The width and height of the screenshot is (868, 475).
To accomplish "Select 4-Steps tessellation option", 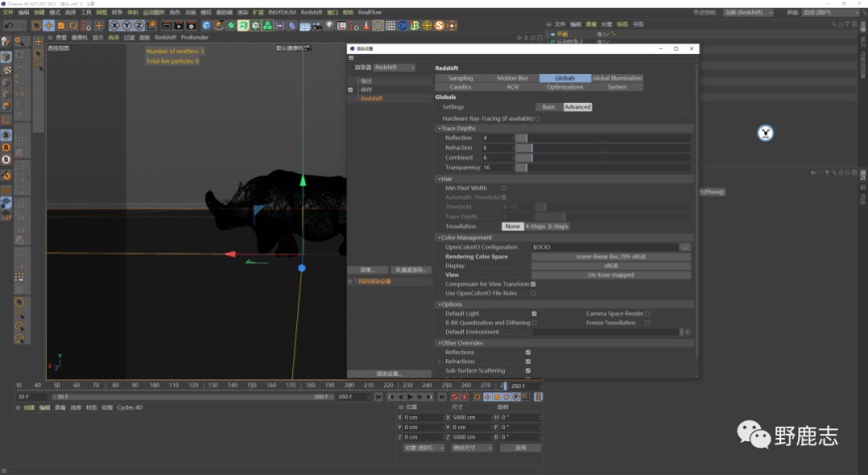I will (536, 227).
